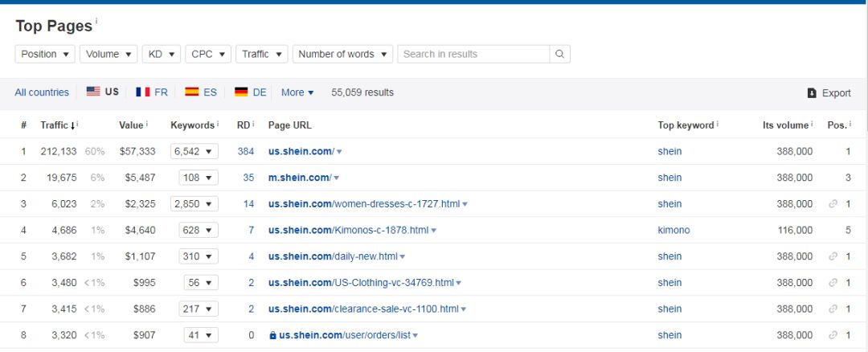Expand caret after m.shein.com/ URL
Screen dimensions: 868x352
pos(336,178)
